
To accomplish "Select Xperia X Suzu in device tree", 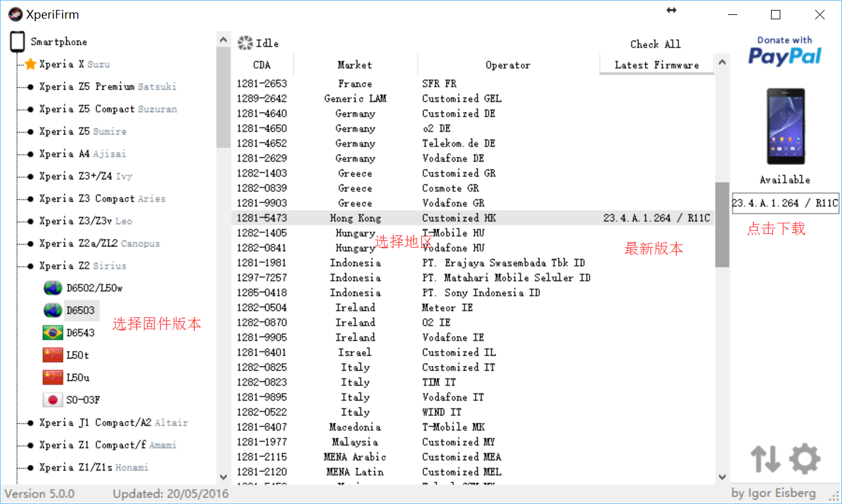I will pos(75,64).
